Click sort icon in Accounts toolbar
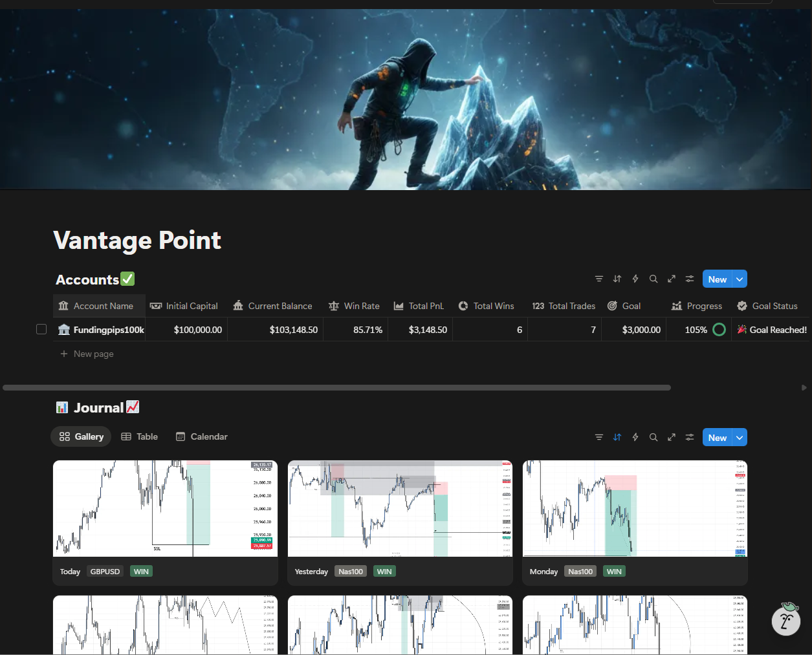Viewport: 812px width, 655px height. [617, 279]
